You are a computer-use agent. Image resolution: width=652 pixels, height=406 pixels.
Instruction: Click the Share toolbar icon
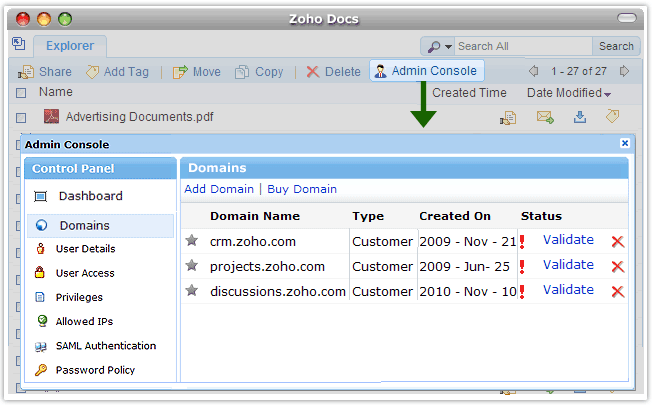click(26, 72)
